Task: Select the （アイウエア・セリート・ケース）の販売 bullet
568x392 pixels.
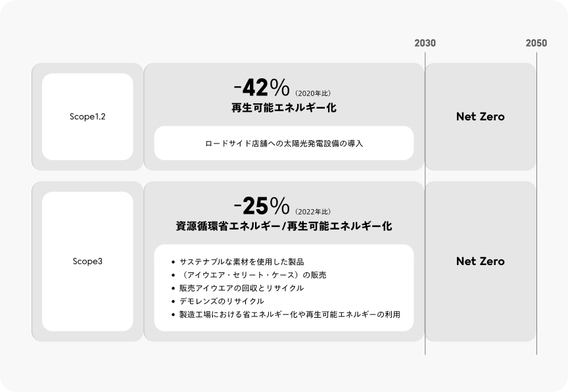Action: click(x=252, y=275)
